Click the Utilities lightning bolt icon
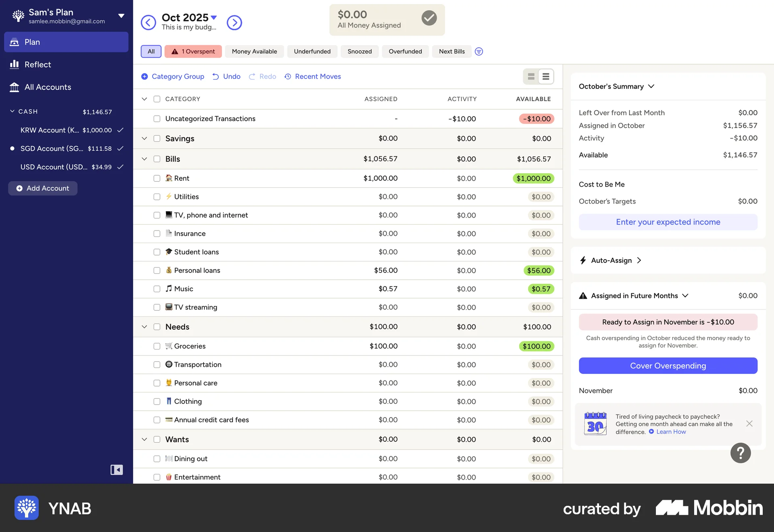The width and height of the screenshot is (774, 532). coord(169,196)
